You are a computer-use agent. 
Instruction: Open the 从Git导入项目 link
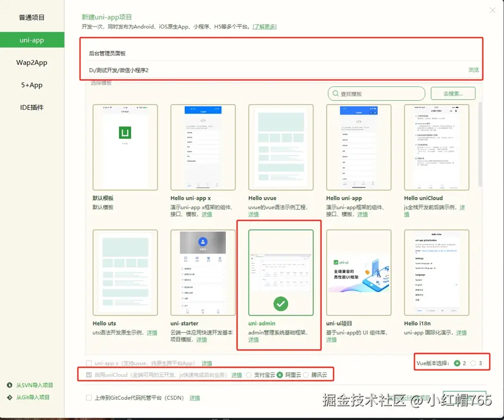[33, 397]
